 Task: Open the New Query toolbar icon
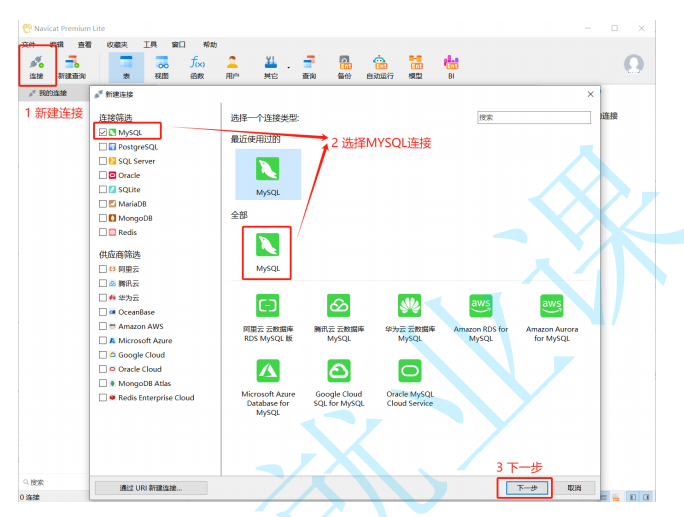click(x=72, y=66)
